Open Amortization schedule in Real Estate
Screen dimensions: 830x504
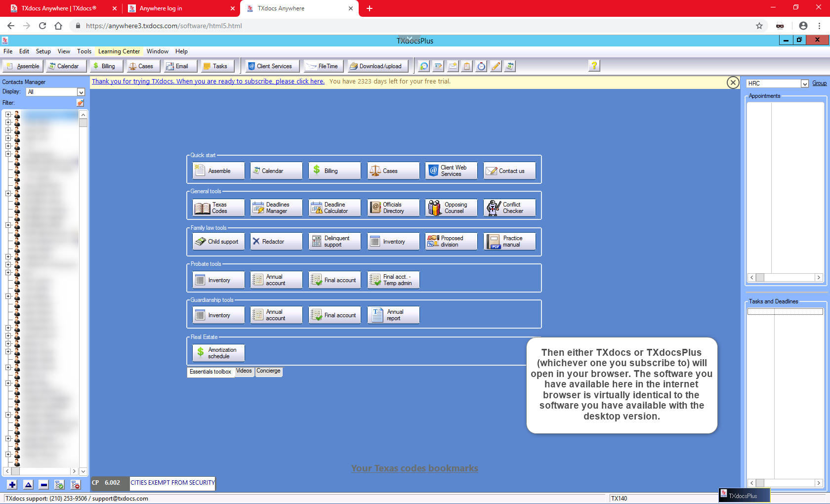[x=218, y=353]
